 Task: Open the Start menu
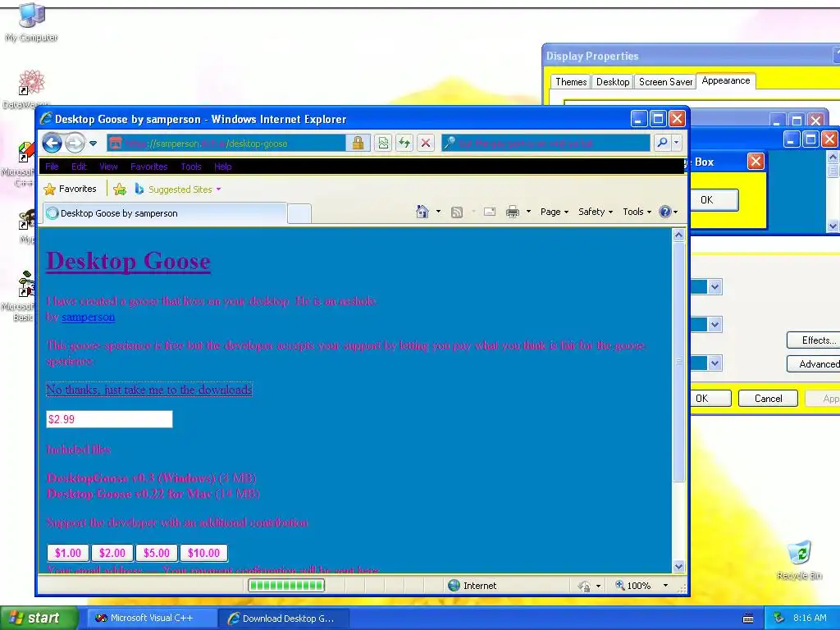(x=39, y=619)
